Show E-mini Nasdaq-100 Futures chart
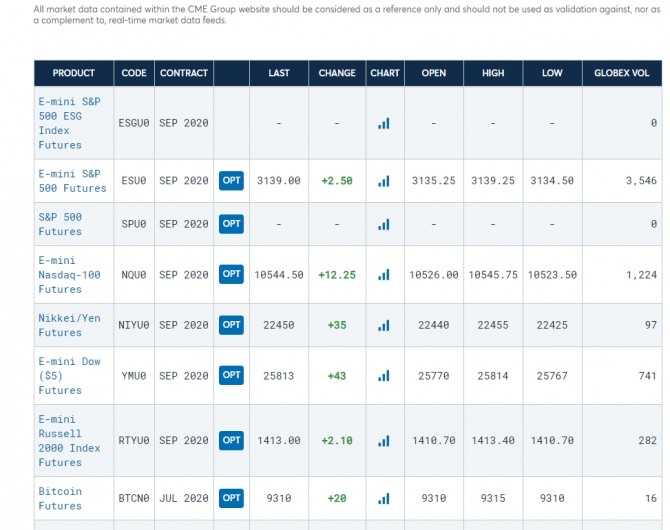 [384, 275]
